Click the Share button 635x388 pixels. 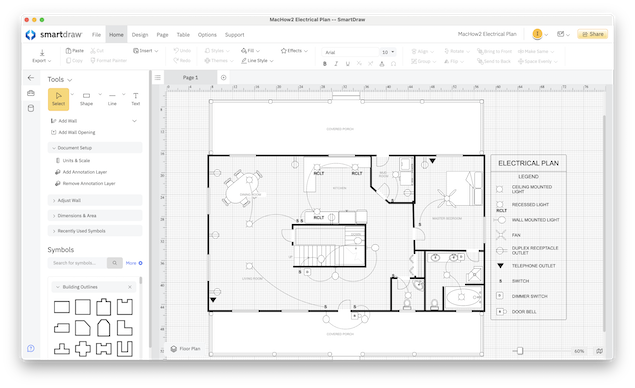[x=592, y=34]
